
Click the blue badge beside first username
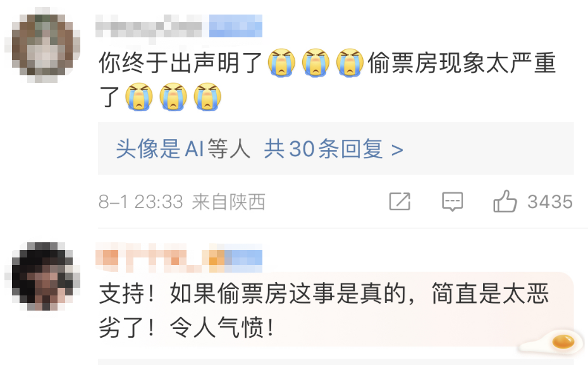(235, 26)
